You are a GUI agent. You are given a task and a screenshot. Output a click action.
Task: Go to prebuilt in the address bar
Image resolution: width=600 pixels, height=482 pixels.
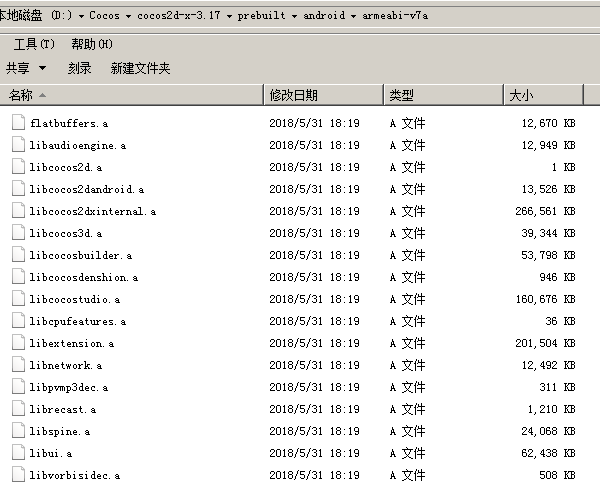(262, 15)
